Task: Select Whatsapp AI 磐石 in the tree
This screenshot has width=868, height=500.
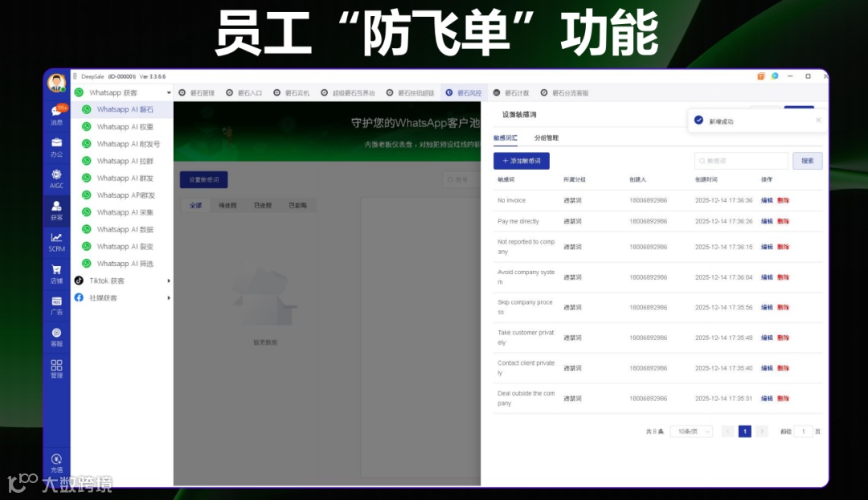Action: (x=122, y=109)
